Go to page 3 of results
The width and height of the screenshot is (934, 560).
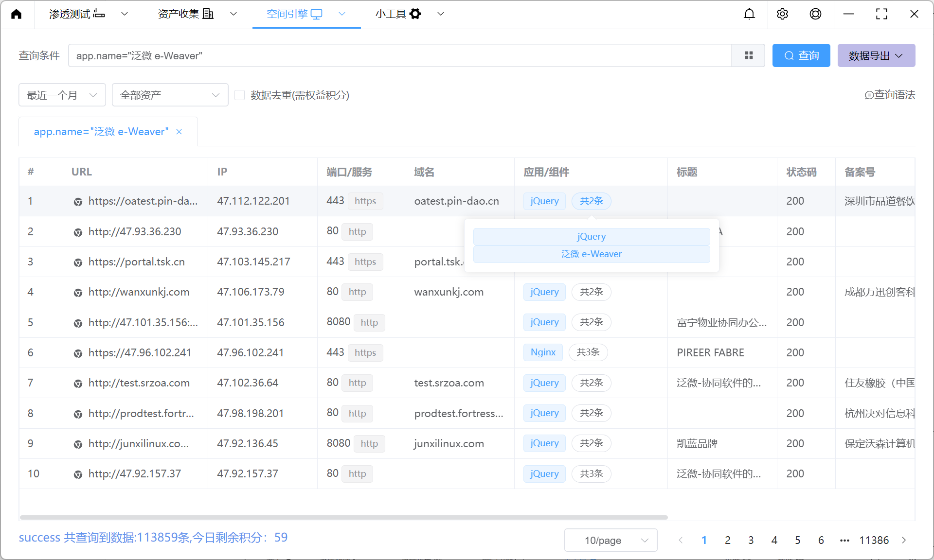coord(751,540)
